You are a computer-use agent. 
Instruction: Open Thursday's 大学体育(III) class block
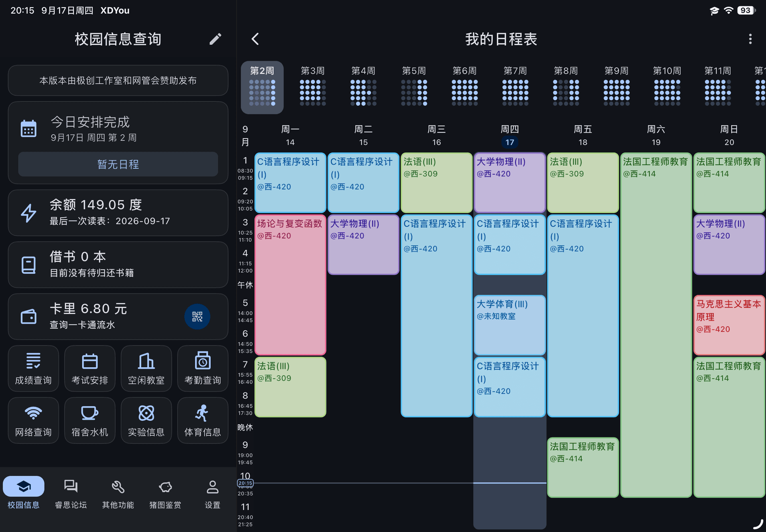click(x=510, y=325)
